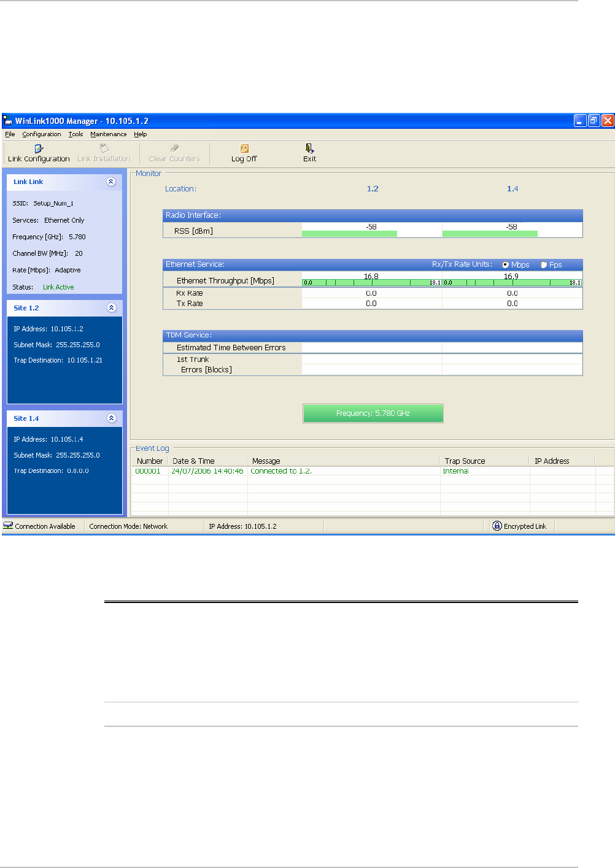Open the Link Configuration toolbar icon
Viewport: 615px width, 868px height.
point(39,148)
